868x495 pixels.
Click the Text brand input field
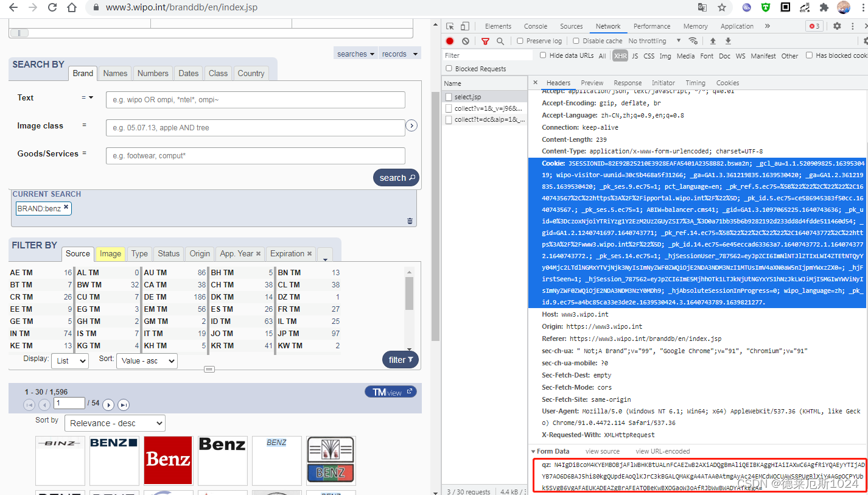pyautogui.click(x=256, y=100)
